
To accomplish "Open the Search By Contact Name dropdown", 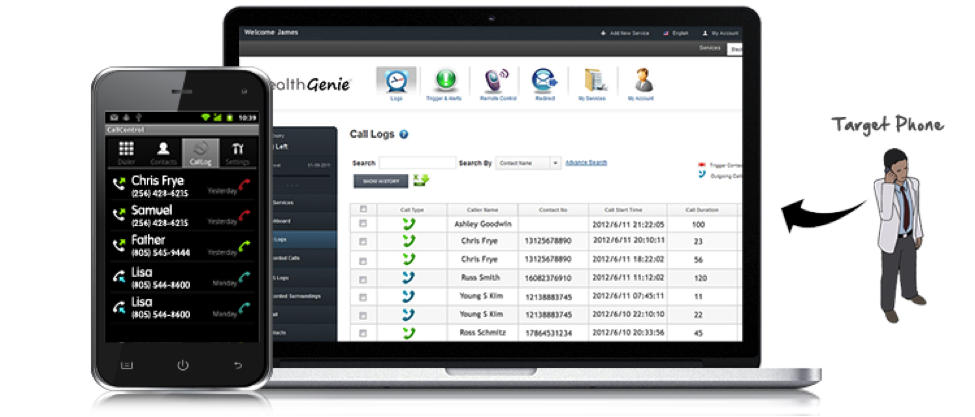I will (528, 163).
